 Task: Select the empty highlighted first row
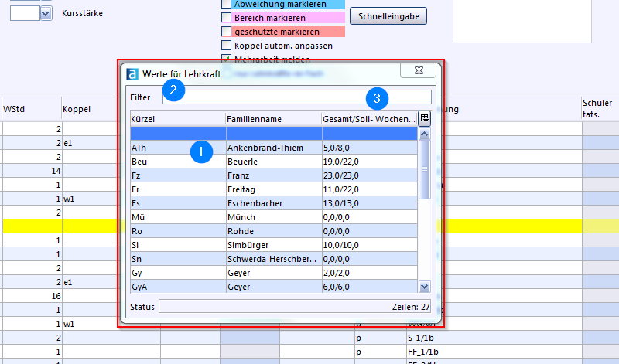[274, 134]
